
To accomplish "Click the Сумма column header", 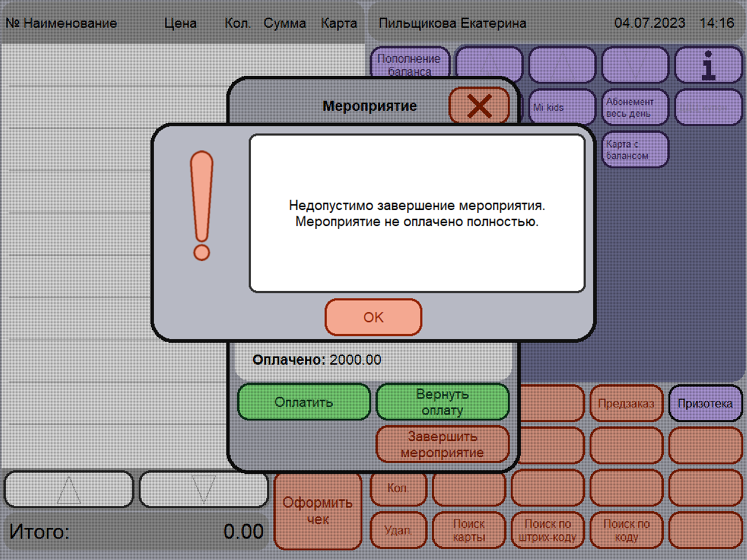I will click(x=285, y=23).
